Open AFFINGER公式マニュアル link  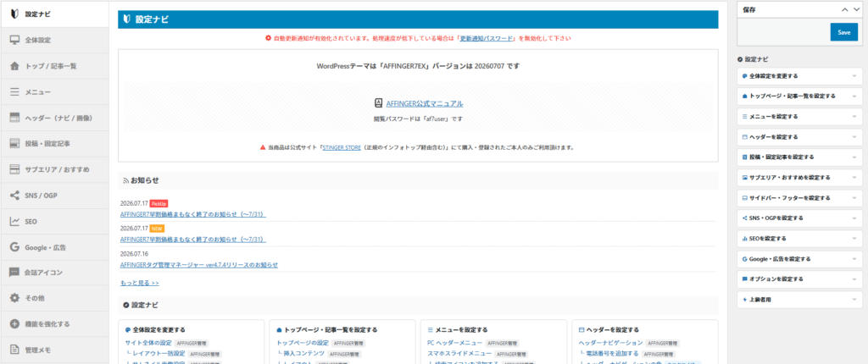pos(425,103)
